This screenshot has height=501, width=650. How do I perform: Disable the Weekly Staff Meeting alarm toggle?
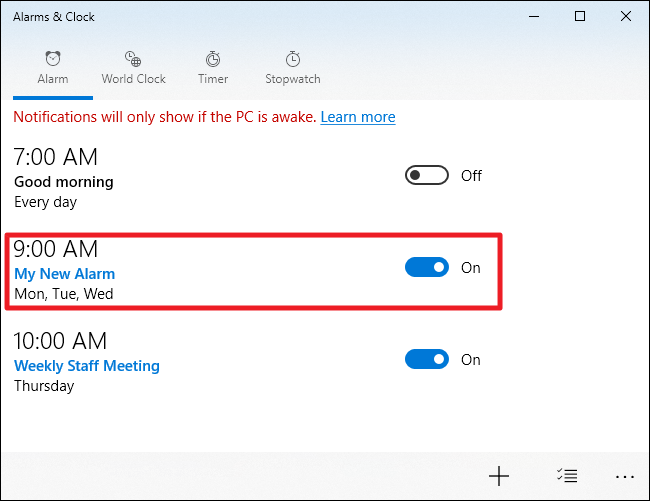coord(426,360)
